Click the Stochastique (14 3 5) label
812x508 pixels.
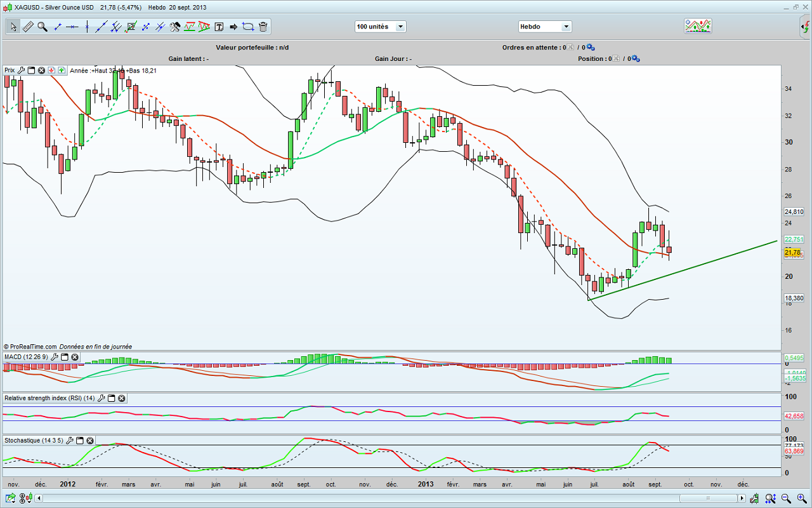point(34,440)
